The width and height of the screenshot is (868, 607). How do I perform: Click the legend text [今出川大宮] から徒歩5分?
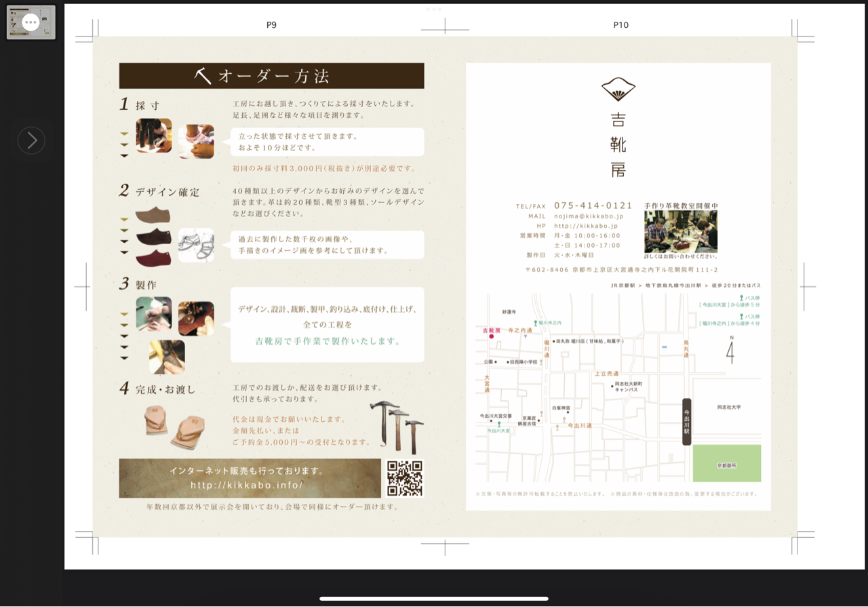click(x=729, y=305)
